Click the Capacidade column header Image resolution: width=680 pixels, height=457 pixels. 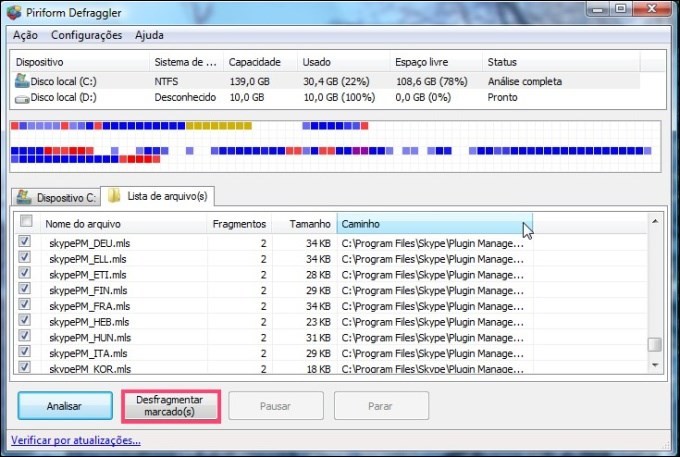(x=260, y=62)
